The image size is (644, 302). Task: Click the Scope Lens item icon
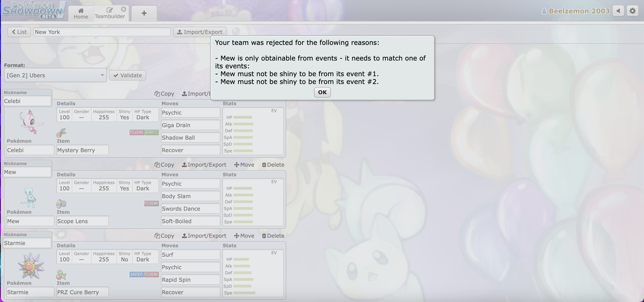click(x=61, y=204)
